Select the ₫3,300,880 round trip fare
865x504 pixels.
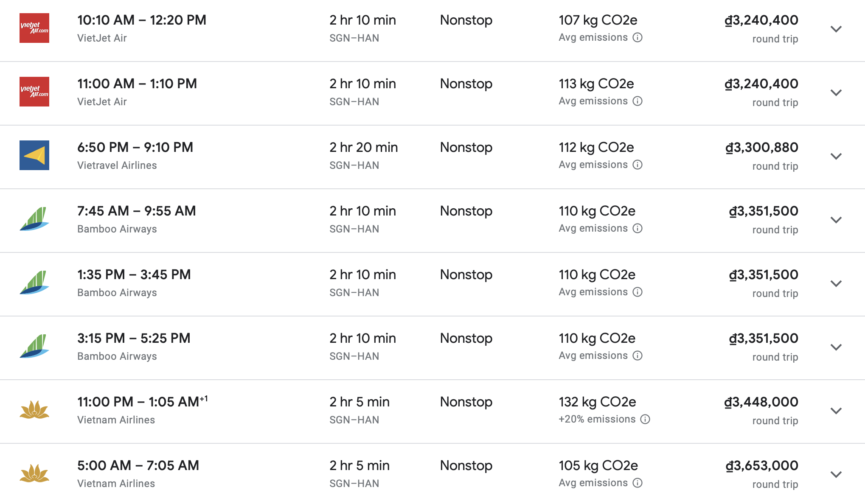click(x=762, y=147)
